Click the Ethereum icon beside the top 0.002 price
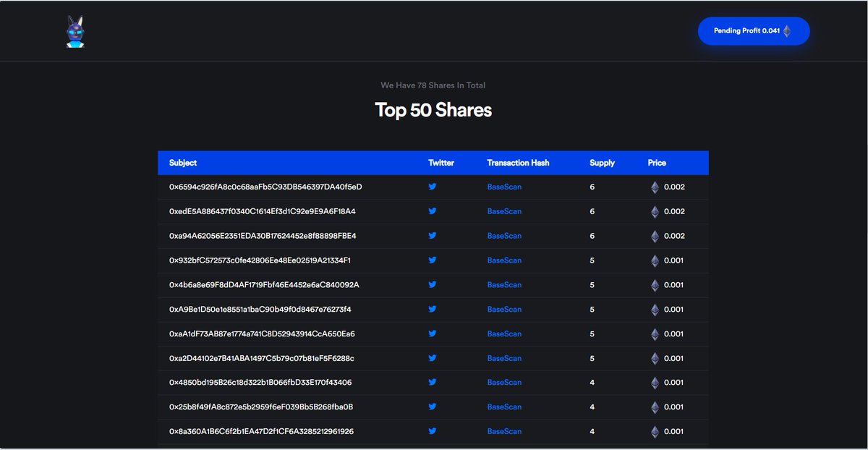868x450 pixels. 655,186
